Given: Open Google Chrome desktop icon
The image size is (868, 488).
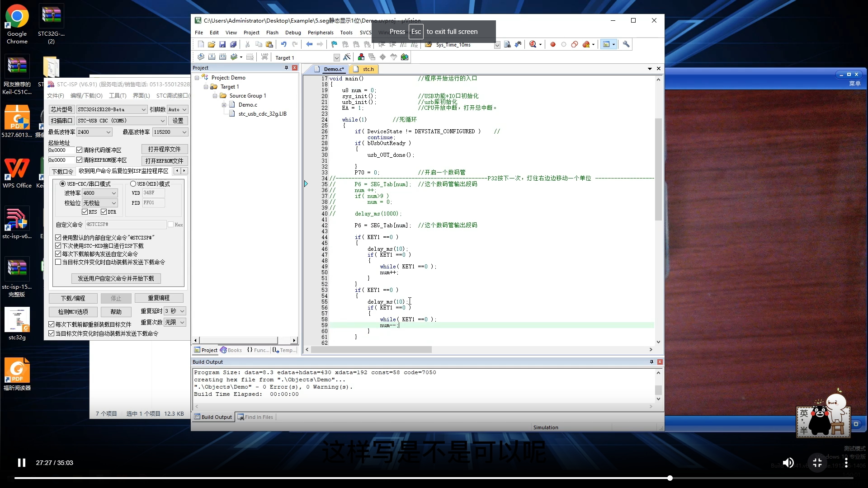Looking at the screenshot, I should [x=17, y=25].
